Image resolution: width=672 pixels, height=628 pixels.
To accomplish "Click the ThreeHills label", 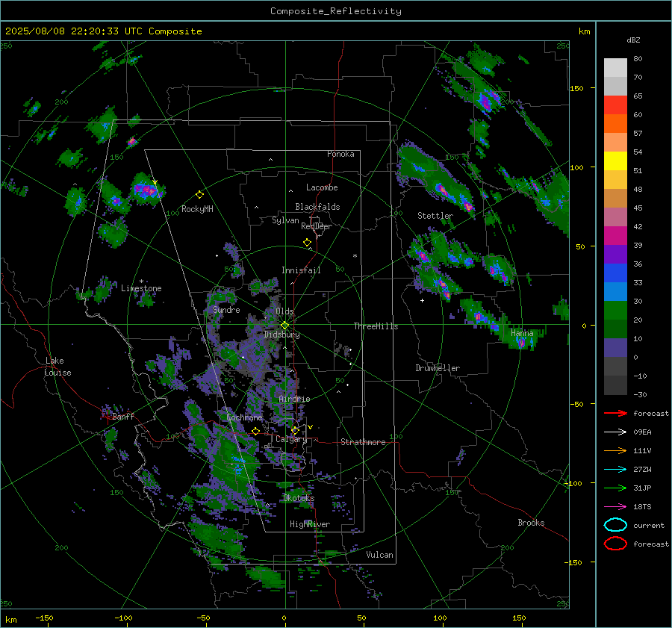I will pos(376,326).
